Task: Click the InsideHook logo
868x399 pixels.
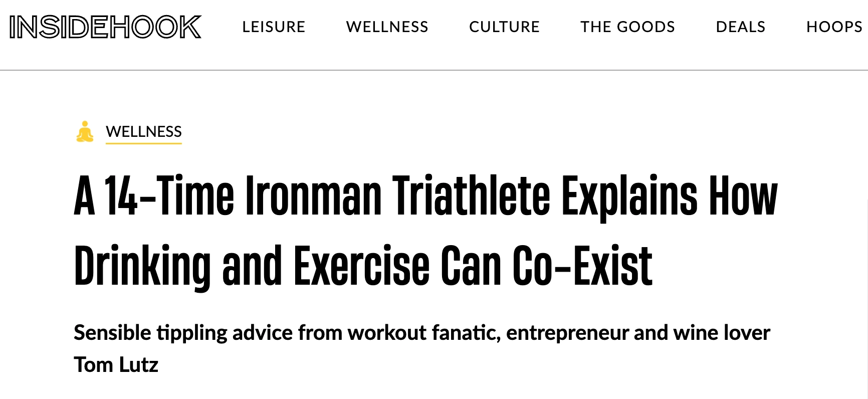Action: [x=105, y=27]
